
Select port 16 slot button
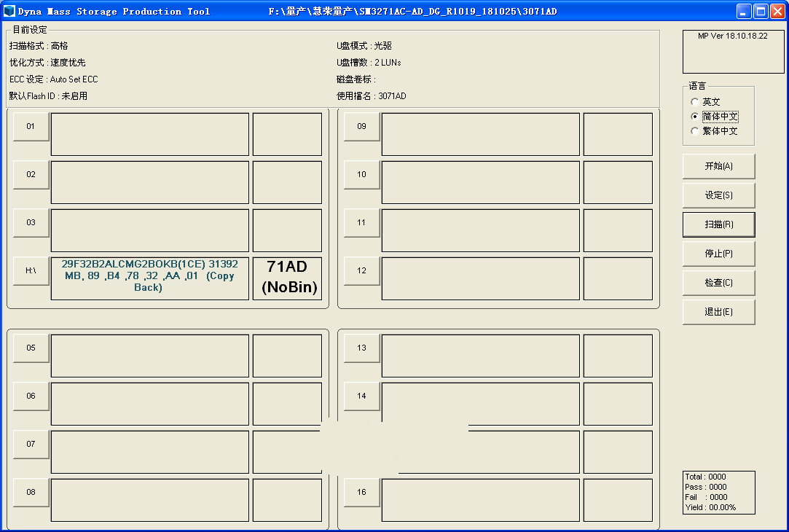pos(362,493)
